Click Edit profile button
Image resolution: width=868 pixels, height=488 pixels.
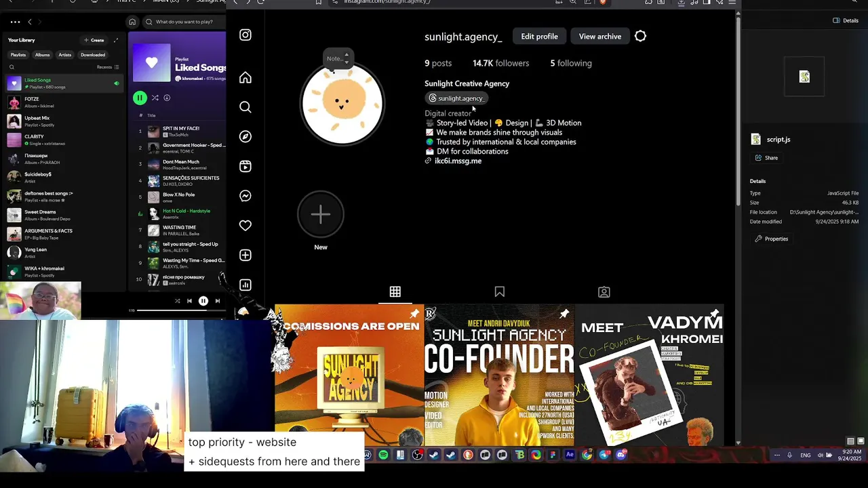click(539, 36)
